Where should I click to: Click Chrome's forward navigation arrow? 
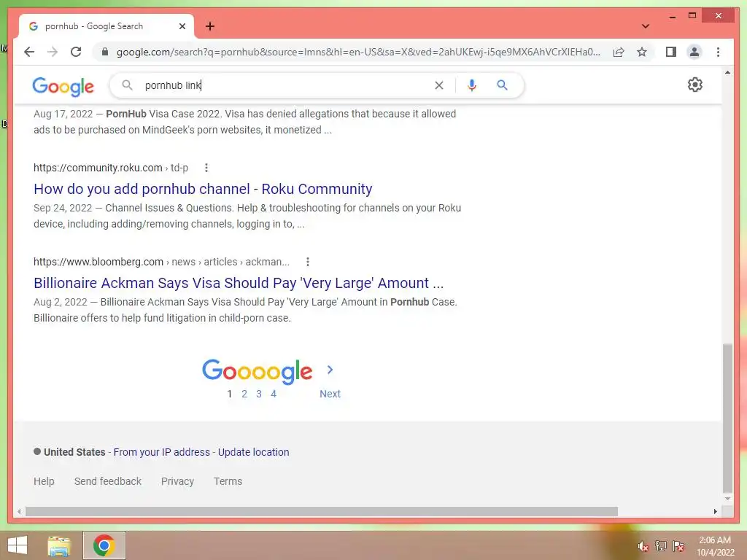click(x=53, y=52)
